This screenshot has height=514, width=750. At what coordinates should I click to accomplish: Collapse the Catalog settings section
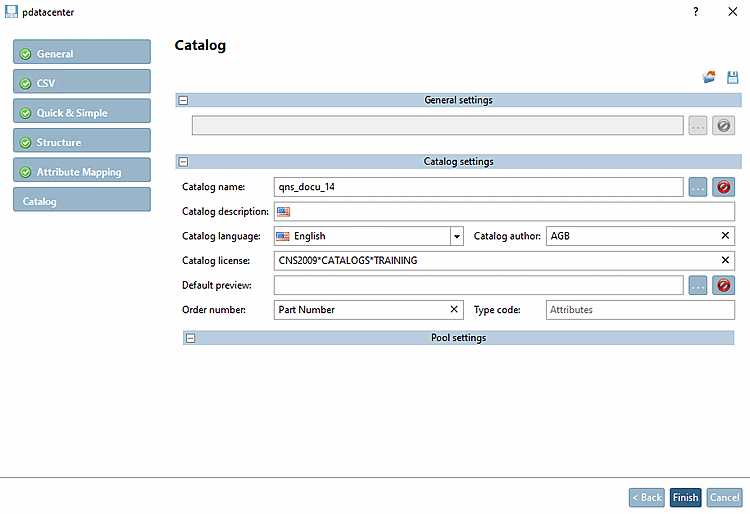pyautogui.click(x=183, y=162)
